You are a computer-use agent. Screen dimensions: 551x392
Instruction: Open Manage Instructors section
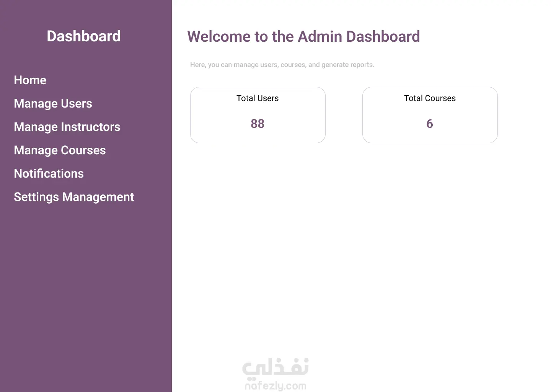coord(67,127)
